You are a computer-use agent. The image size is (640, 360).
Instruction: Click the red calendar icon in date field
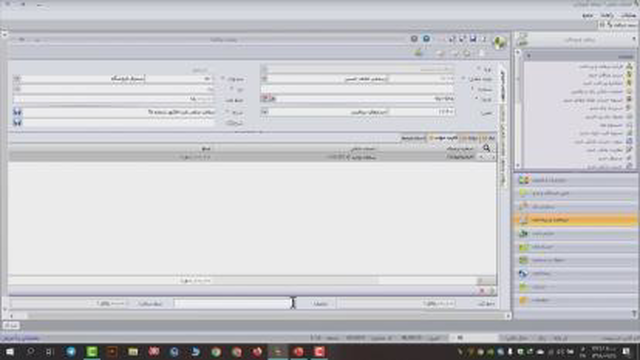(x=265, y=98)
